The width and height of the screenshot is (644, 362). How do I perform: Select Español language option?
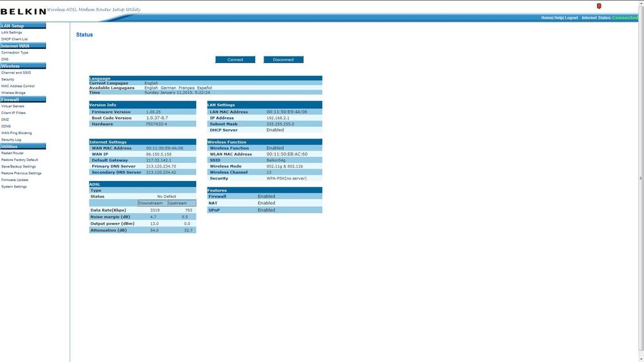tap(204, 88)
